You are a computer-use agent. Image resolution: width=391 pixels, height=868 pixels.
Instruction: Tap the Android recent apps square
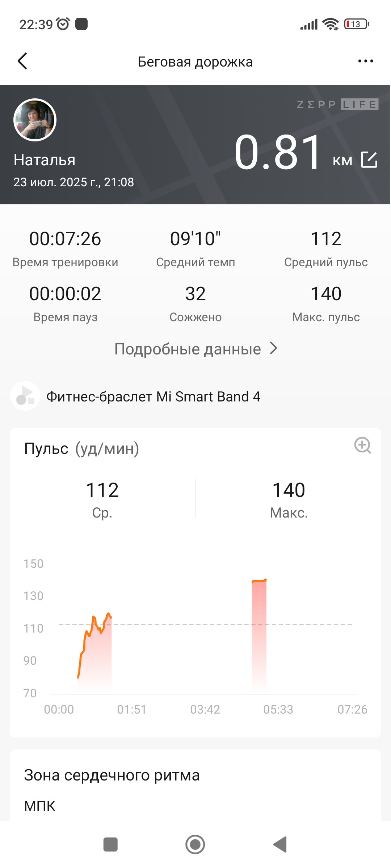110,844
